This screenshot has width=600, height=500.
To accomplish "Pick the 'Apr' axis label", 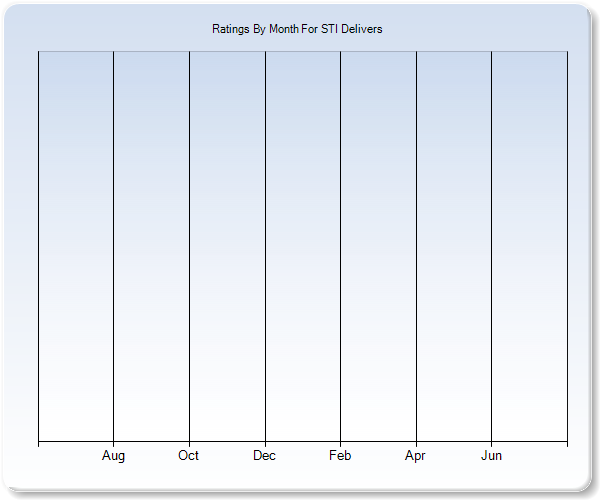I will click(415, 456).
